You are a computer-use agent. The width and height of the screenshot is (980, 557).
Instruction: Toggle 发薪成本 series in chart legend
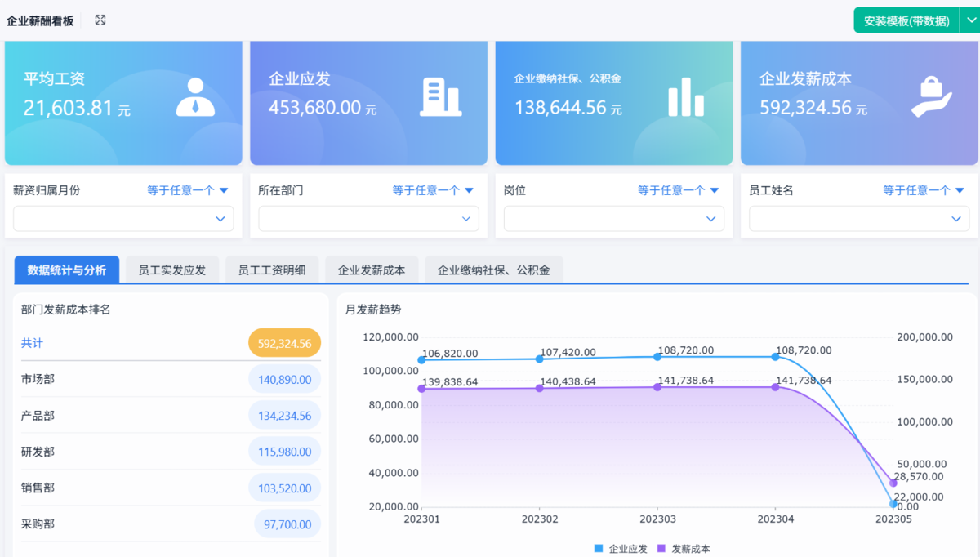(x=684, y=549)
